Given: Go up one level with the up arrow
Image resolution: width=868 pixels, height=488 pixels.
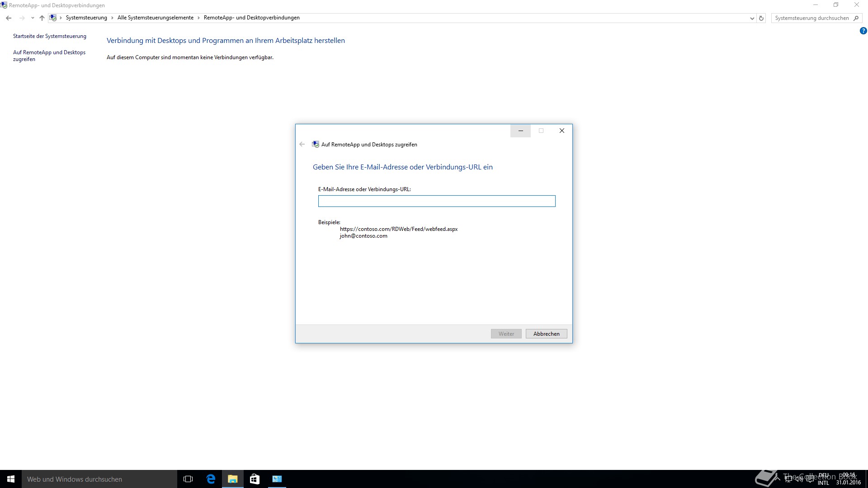Looking at the screenshot, I should (42, 18).
